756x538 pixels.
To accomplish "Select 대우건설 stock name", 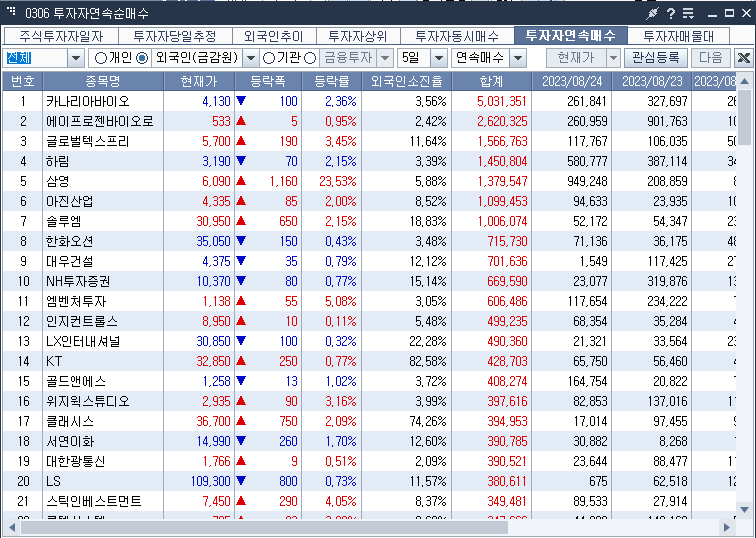I will tap(69, 261).
